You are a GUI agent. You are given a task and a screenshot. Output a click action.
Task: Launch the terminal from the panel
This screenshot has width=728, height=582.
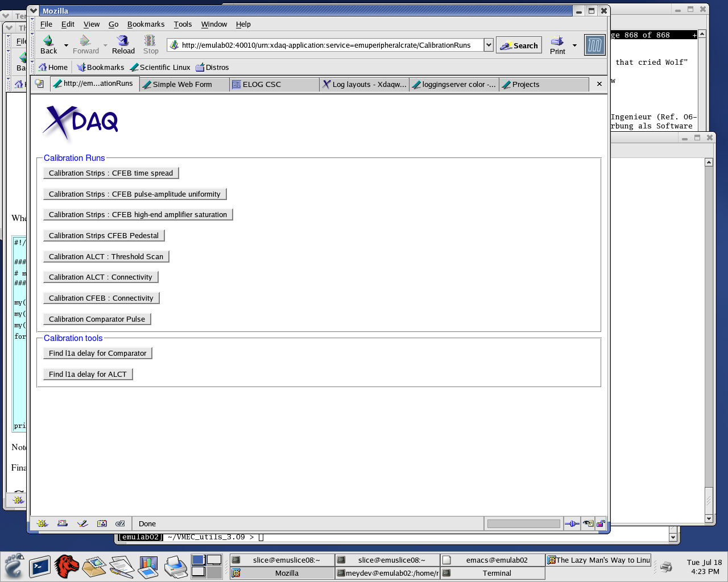tap(40, 567)
